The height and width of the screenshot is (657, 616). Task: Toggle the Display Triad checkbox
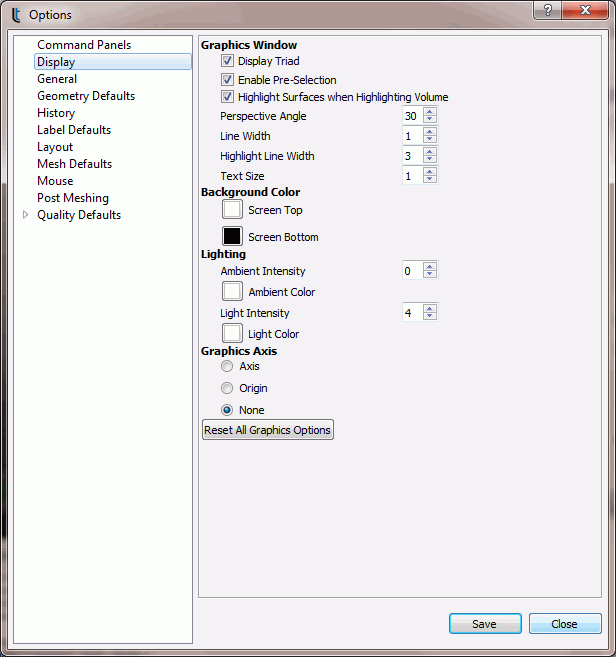point(227,62)
